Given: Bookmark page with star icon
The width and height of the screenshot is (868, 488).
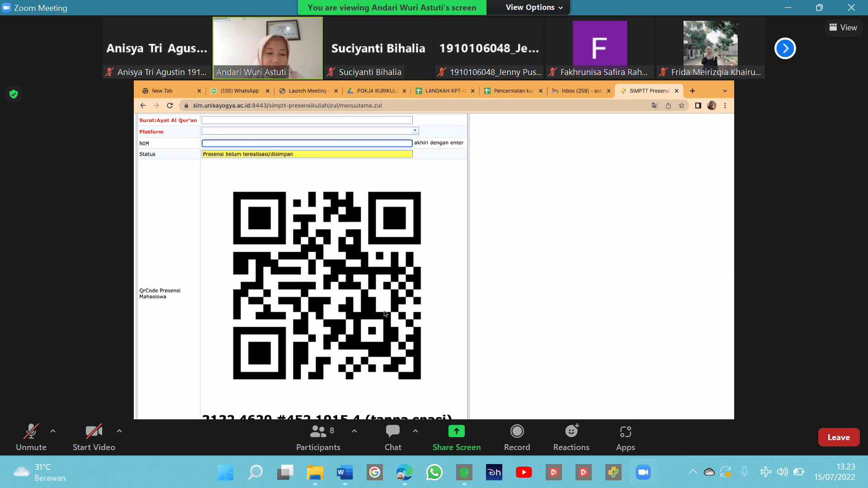Looking at the screenshot, I should 681,105.
